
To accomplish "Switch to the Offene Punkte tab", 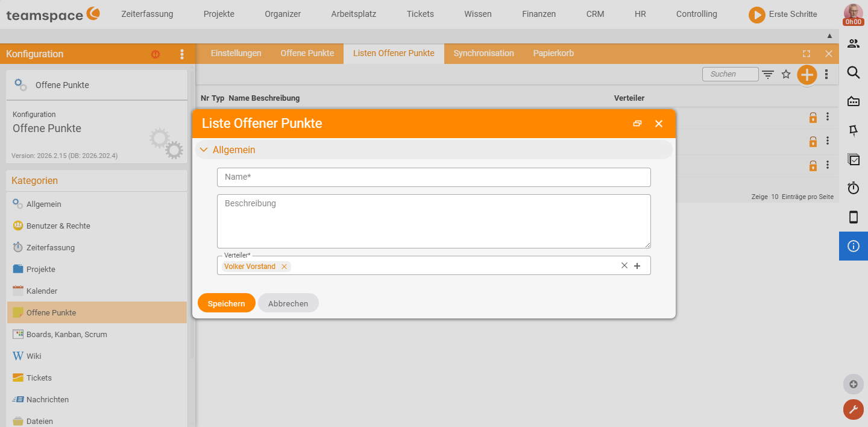I will pos(307,53).
